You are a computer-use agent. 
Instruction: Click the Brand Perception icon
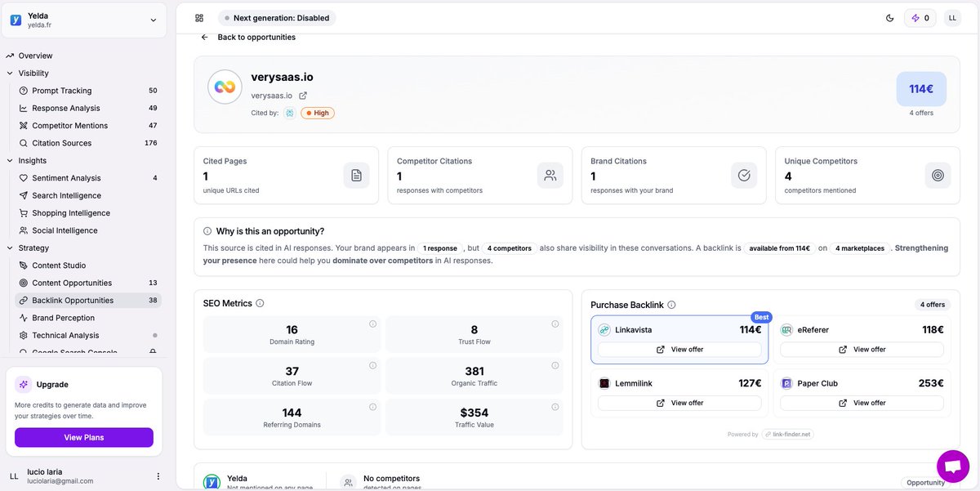click(x=24, y=318)
